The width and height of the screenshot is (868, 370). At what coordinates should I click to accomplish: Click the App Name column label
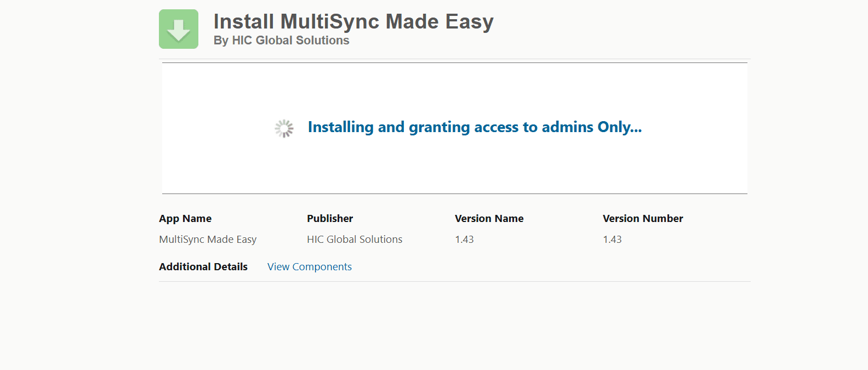tap(185, 219)
